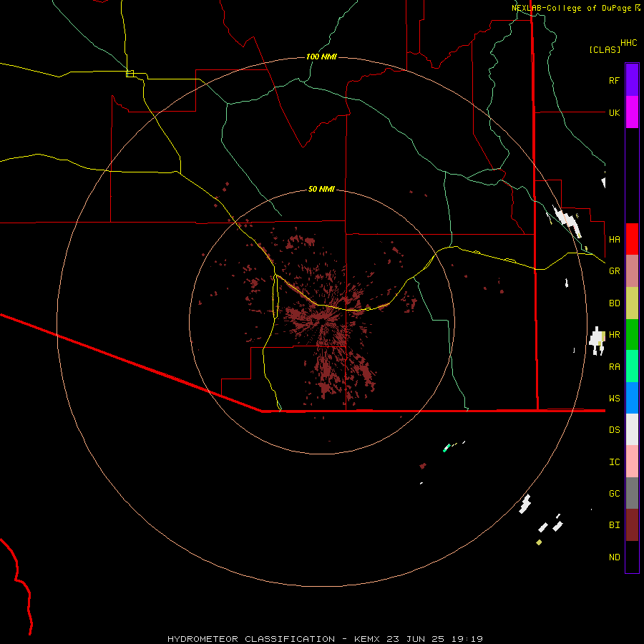The width and height of the screenshot is (644, 644).
Task: Click the BD legend label
Action: 614,303
